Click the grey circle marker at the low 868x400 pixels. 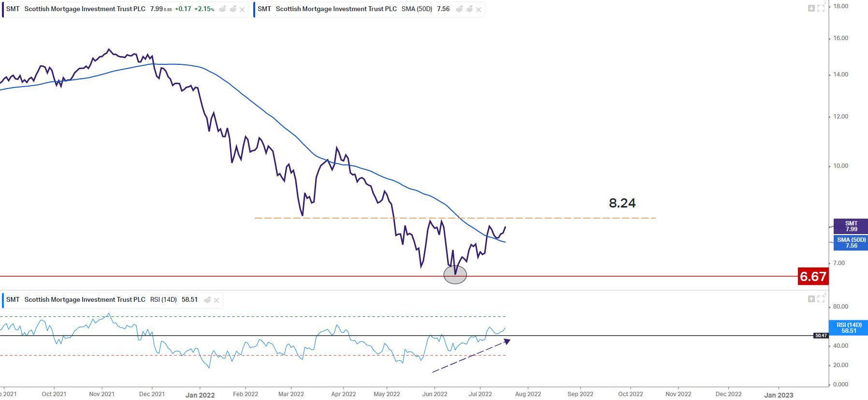point(455,274)
